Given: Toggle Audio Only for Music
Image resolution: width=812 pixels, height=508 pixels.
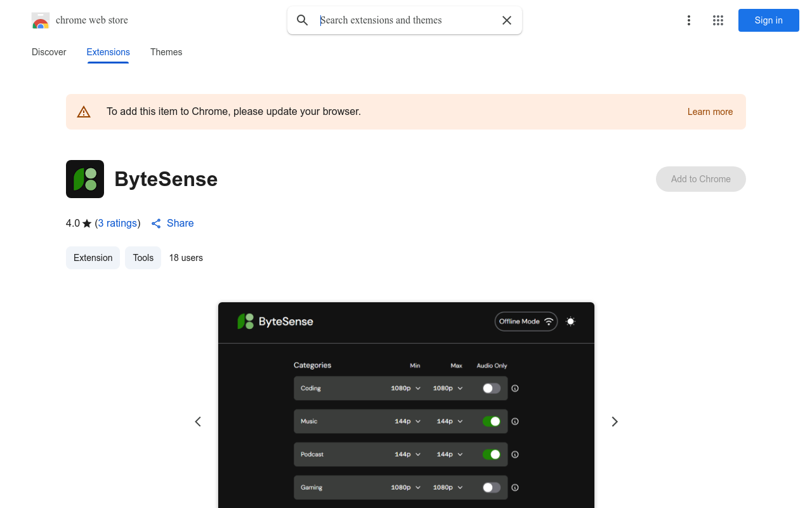Looking at the screenshot, I should pos(492,421).
